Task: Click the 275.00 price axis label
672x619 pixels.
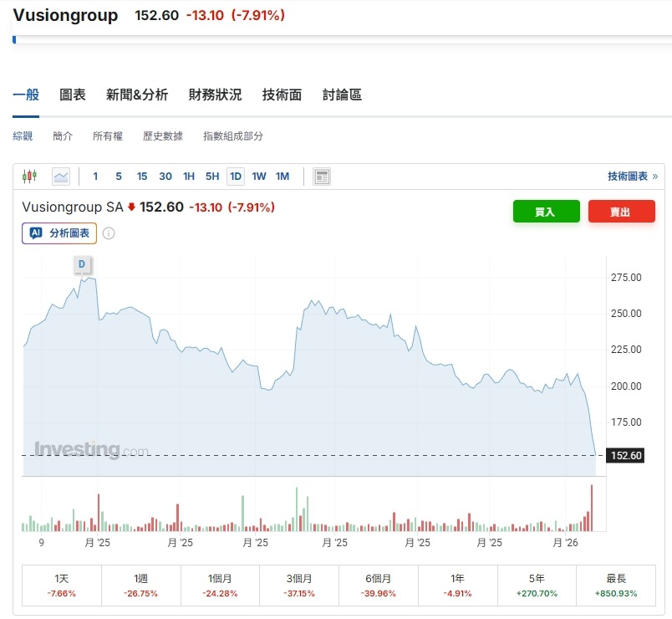Action: tap(626, 278)
